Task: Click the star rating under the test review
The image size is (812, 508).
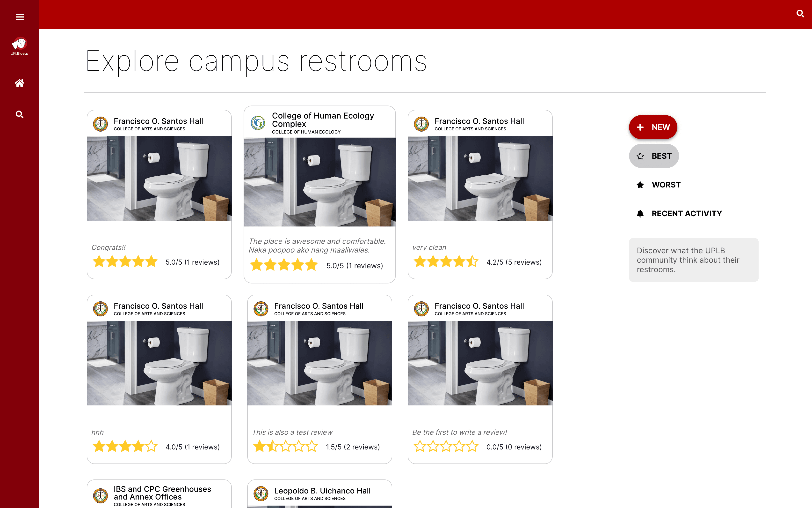Action: [286, 446]
